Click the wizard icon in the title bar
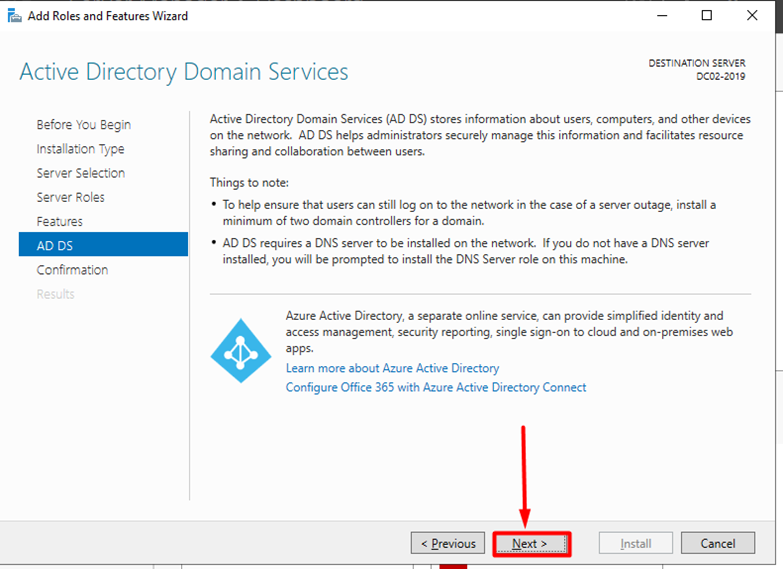The height and width of the screenshot is (569, 783). (x=11, y=16)
